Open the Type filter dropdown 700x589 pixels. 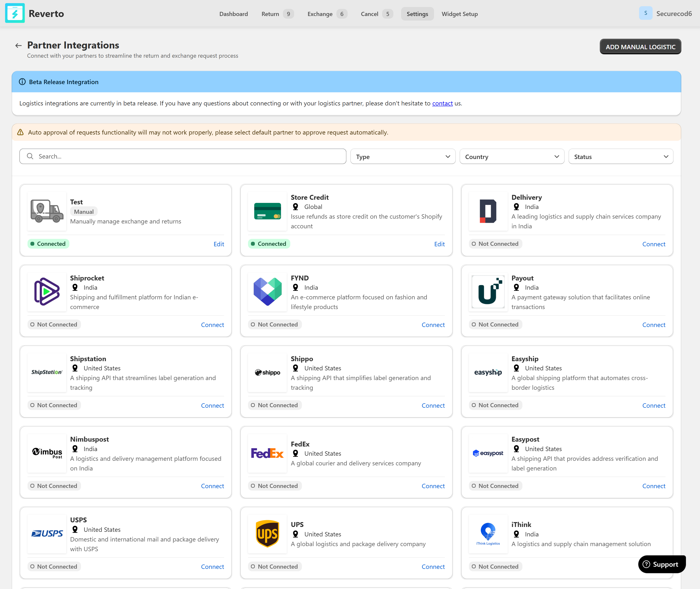[403, 157]
